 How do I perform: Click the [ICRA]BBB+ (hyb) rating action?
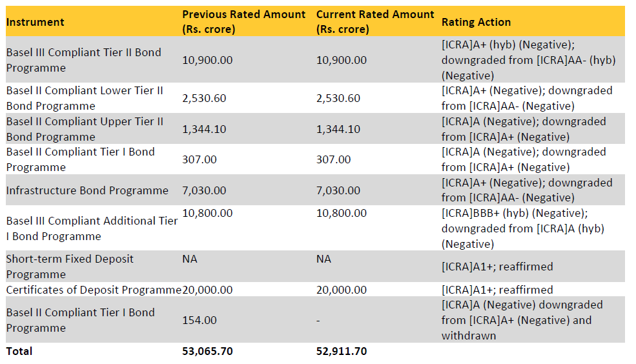[x=523, y=228]
